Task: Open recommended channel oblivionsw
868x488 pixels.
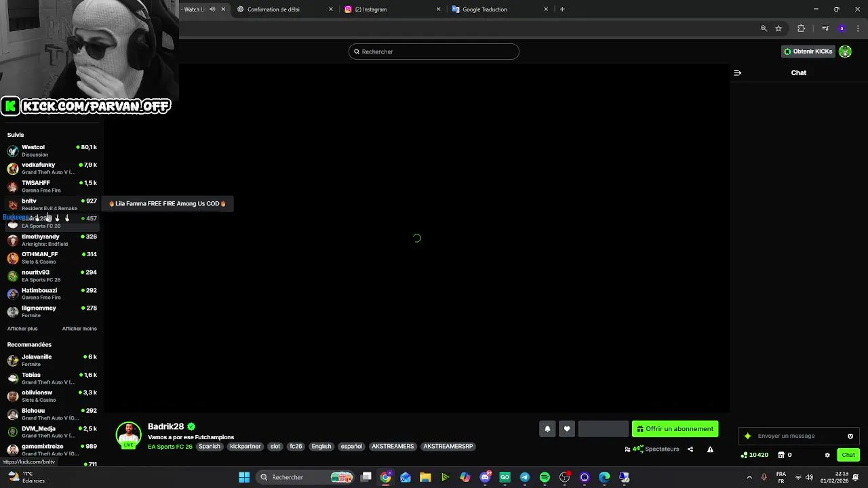Action: pos(52,396)
